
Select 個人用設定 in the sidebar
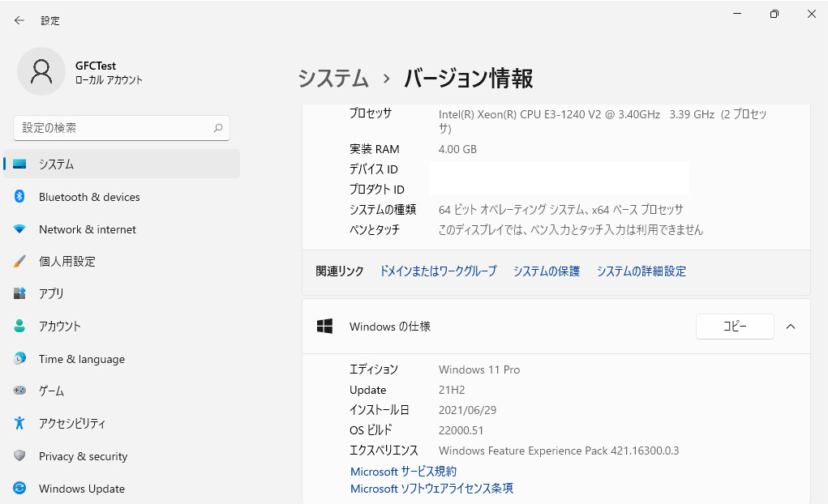[x=122, y=261]
